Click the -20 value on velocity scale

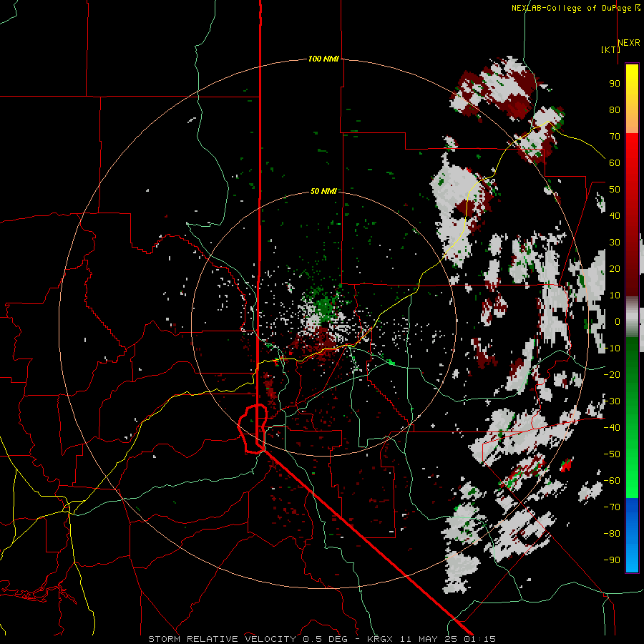pyautogui.click(x=612, y=374)
